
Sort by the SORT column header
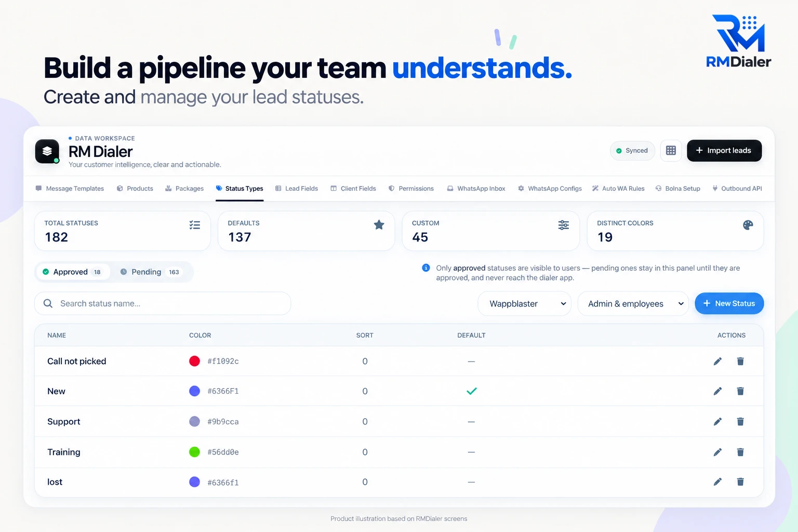(365, 335)
